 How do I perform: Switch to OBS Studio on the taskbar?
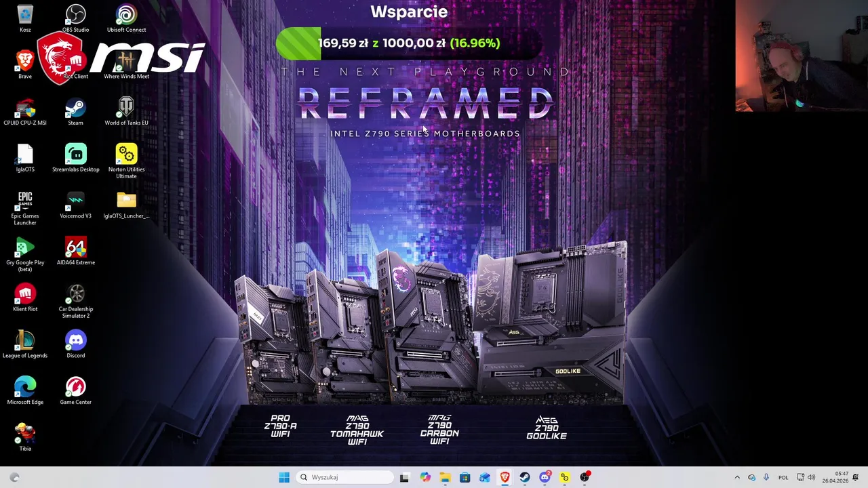click(585, 477)
